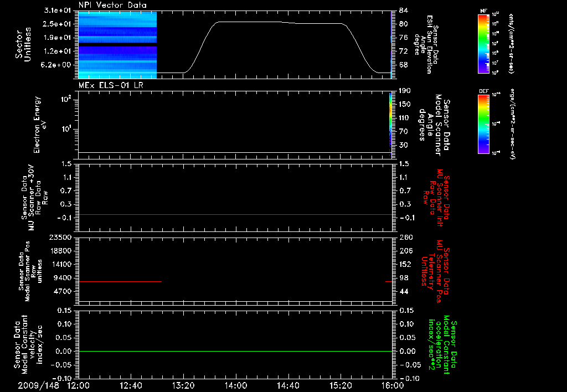567x392 pixels.
Task: Click the '2009/148' date label
Action: point(38,385)
